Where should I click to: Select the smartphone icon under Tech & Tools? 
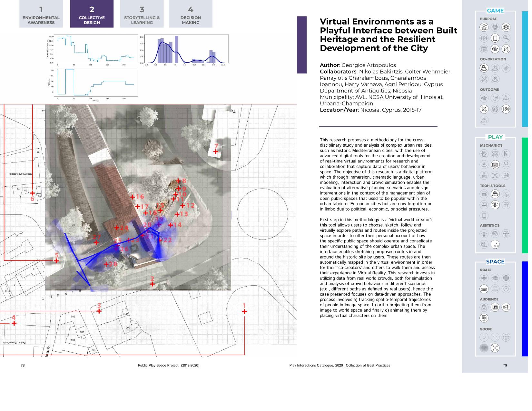coord(484,215)
